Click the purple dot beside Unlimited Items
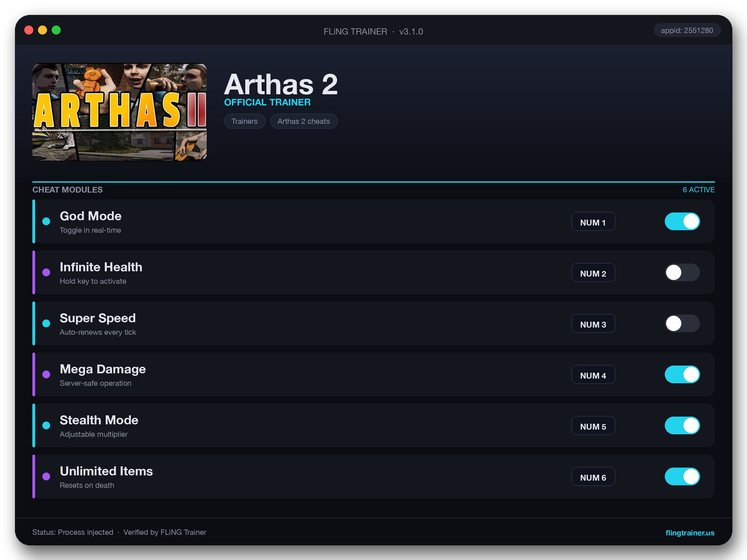This screenshot has width=747, height=560. click(x=46, y=476)
